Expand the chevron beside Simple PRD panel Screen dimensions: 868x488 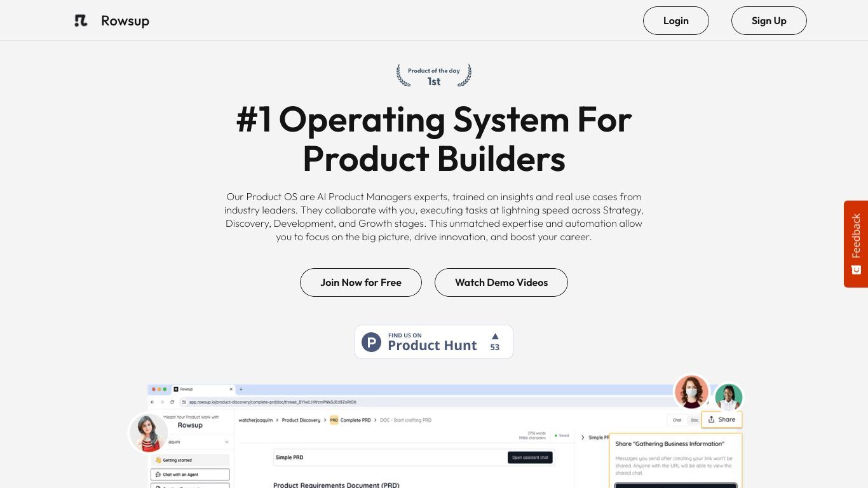point(583,438)
